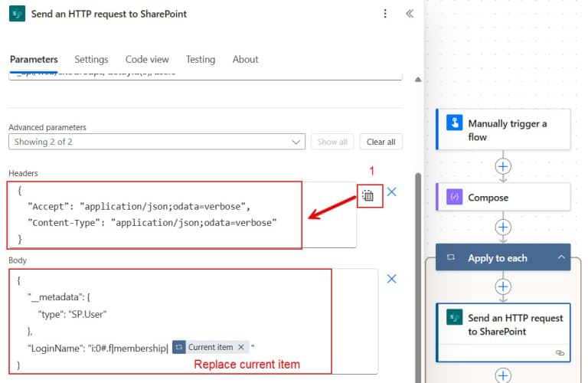Click the Uri input field at top

coord(205,75)
